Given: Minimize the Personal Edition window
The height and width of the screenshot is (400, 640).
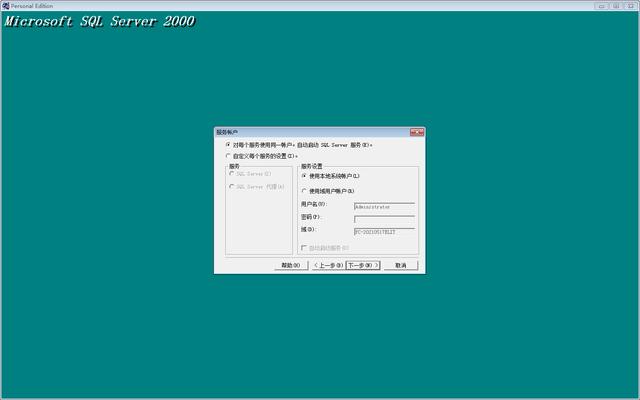Looking at the screenshot, I should [601, 6].
